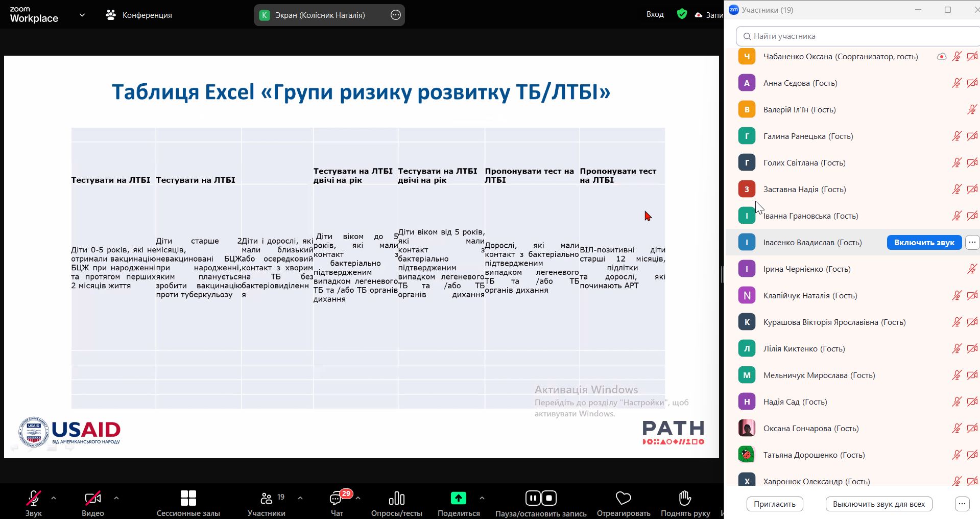
Task: Click the green Share (Поделиться) icon
Action: pyautogui.click(x=458, y=498)
